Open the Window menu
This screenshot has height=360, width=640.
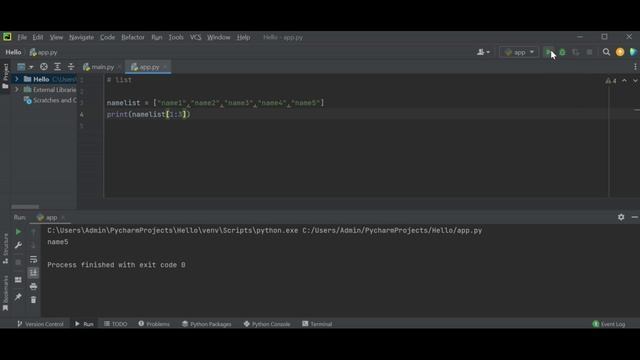(218, 37)
